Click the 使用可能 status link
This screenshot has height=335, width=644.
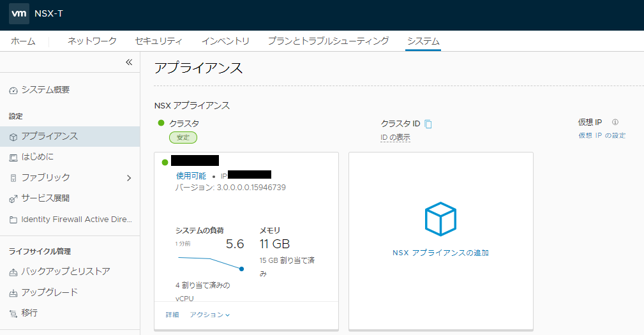[x=191, y=175]
